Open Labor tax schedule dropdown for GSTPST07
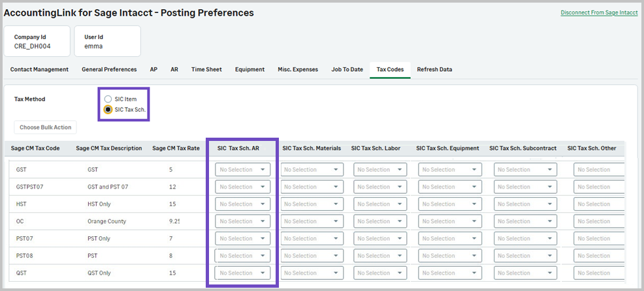The width and height of the screenshot is (644, 291). tap(380, 187)
